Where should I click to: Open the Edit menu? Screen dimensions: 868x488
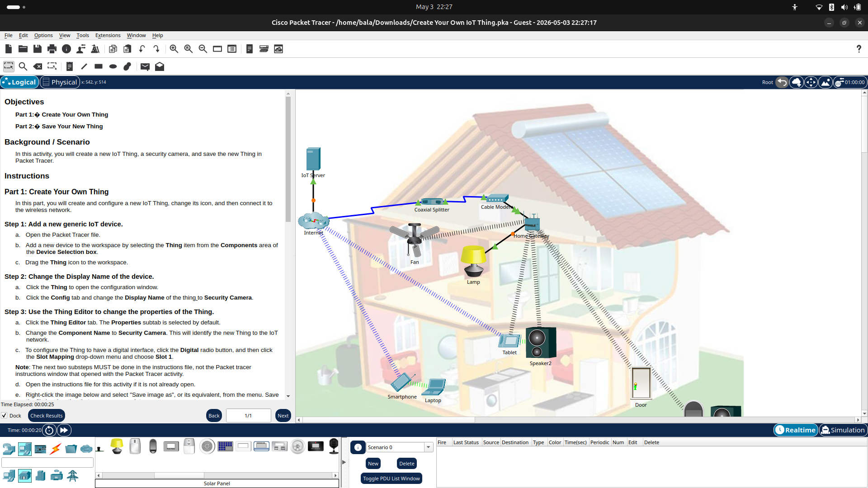click(24, 35)
